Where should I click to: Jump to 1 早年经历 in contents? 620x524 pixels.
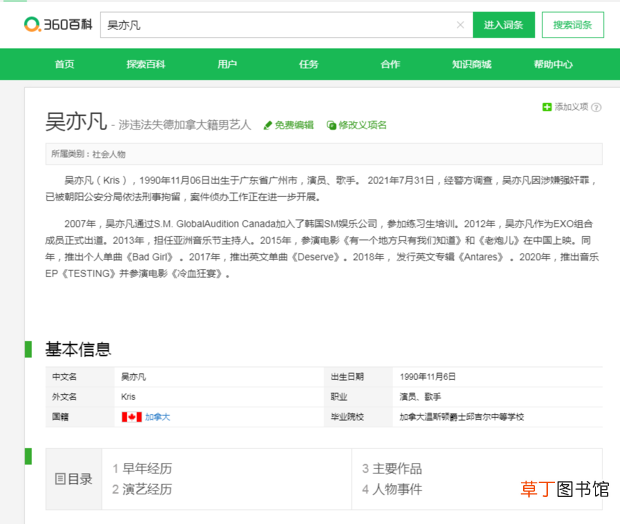(x=142, y=469)
